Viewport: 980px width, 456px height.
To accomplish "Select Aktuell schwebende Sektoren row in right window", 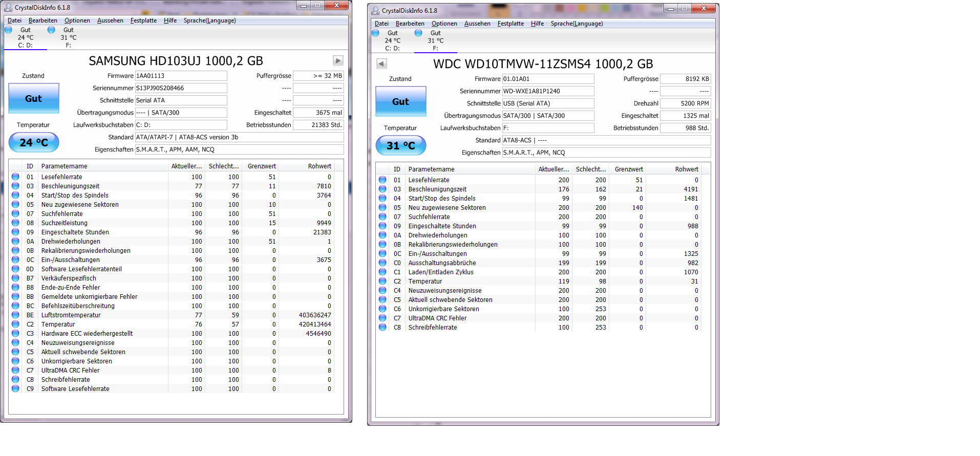I will pyautogui.click(x=539, y=299).
